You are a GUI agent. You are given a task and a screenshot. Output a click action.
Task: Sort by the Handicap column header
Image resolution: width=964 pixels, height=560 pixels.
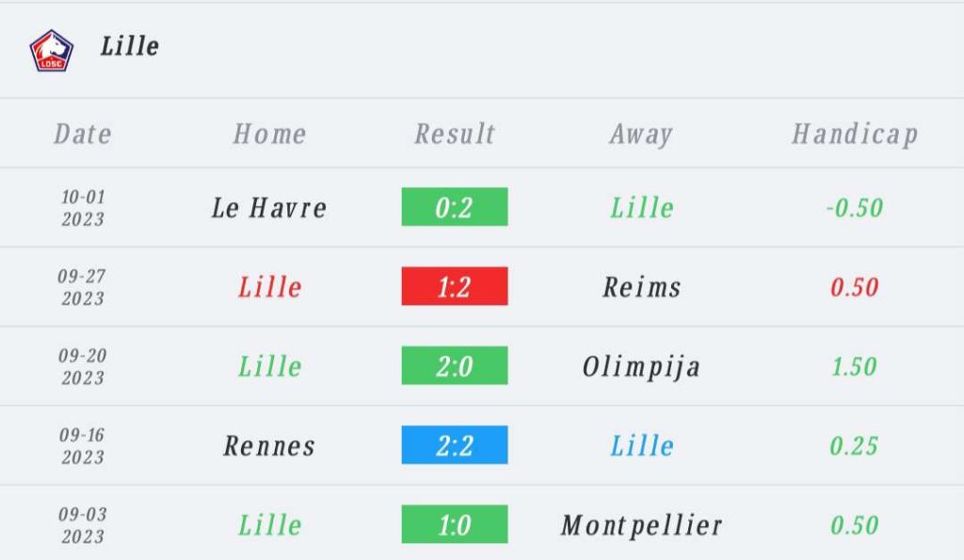coord(854,134)
